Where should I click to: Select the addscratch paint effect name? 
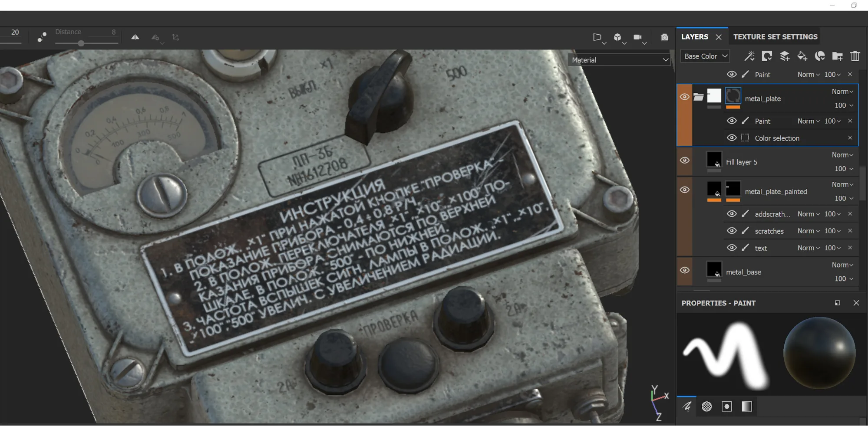coord(772,214)
